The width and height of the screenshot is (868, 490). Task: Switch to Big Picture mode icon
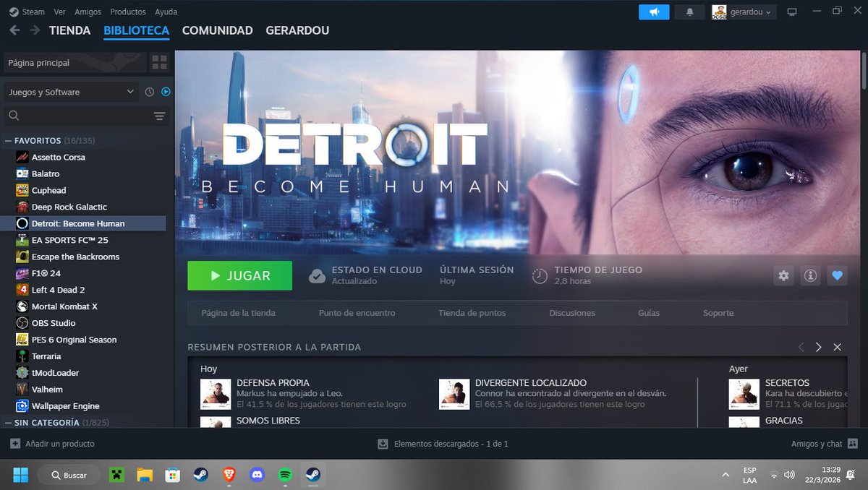(792, 12)
